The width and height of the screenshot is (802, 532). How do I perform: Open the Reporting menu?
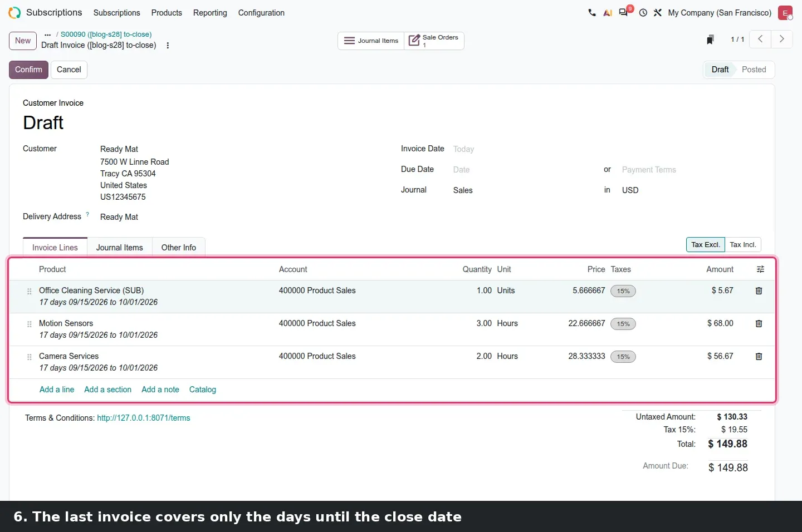210,12
